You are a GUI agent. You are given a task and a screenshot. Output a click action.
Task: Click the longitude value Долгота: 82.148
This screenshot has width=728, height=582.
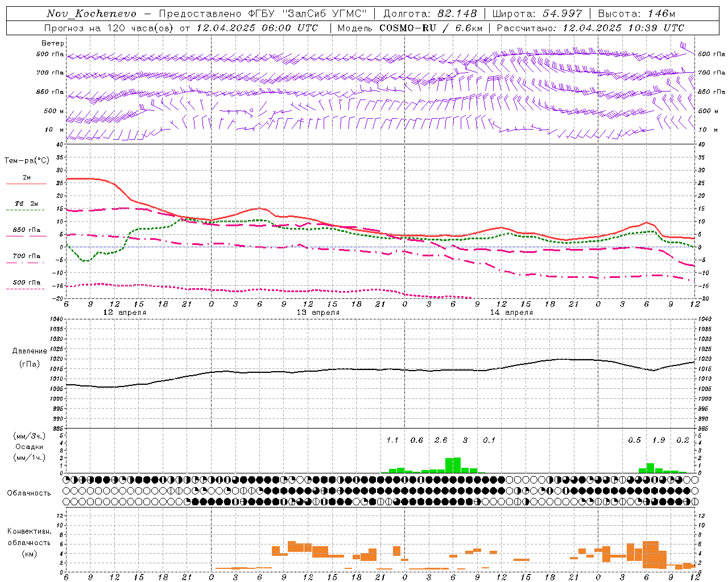[430, 14]
